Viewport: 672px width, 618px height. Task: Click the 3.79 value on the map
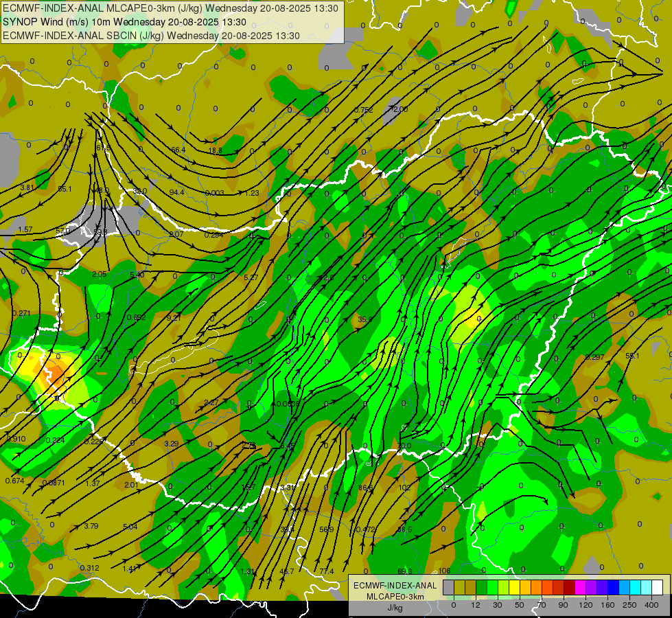tap(91, 526)
